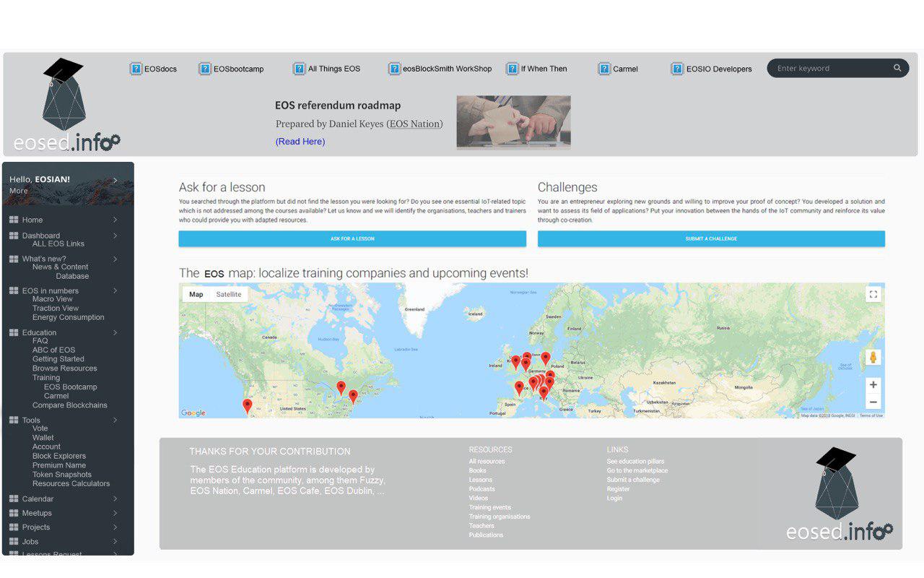
Task: Open the Register footer link
Action: pos(619,489)
